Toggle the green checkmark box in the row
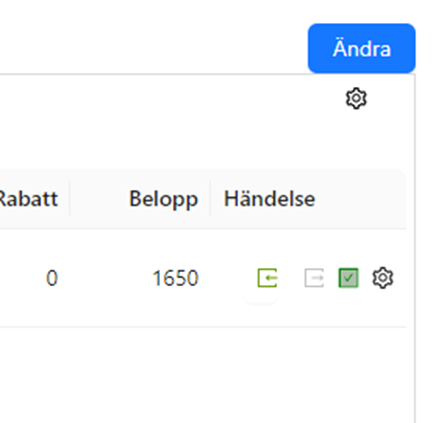436x423 pixels. click(x=348, y=278)
